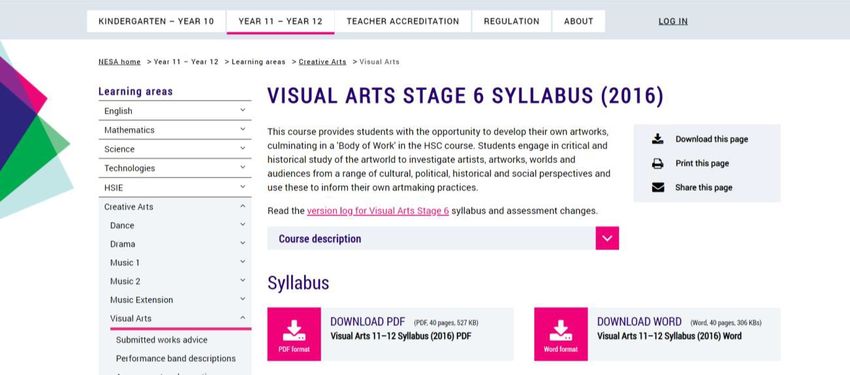Click the Download this page text
The width and height of the screenshot is (850, 375).
pyautogui.click(x=711, y=139)
